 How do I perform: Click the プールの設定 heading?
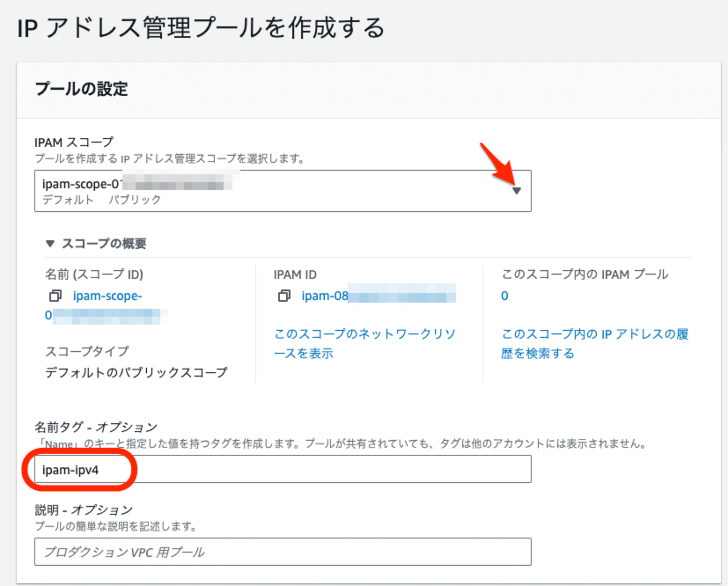(x=81, y=89)
